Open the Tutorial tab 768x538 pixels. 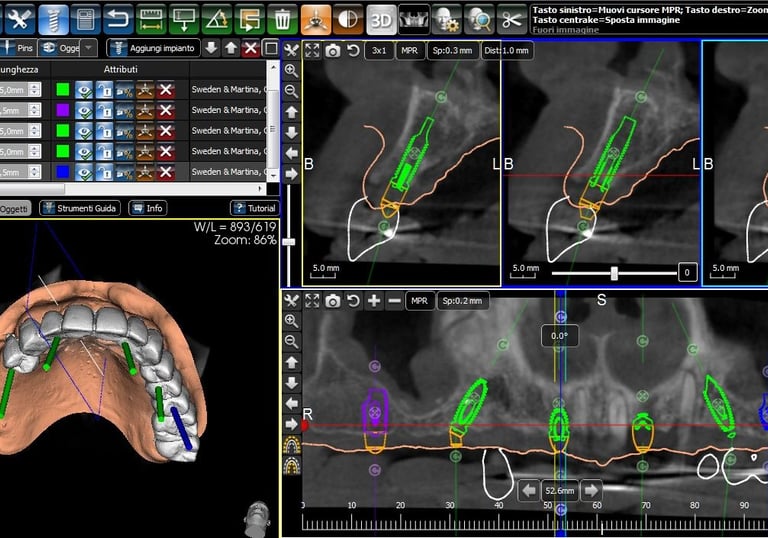click(x=255, y=208)
